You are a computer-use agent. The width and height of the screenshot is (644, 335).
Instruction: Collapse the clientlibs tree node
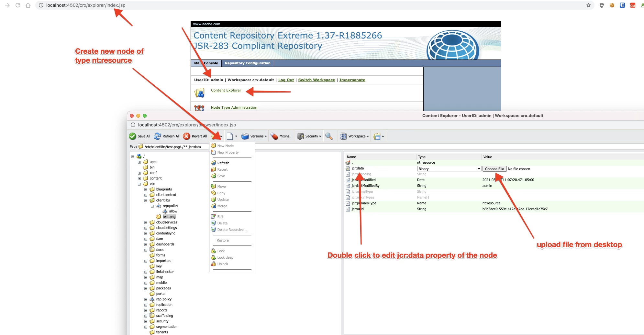[x=146, y=200]
